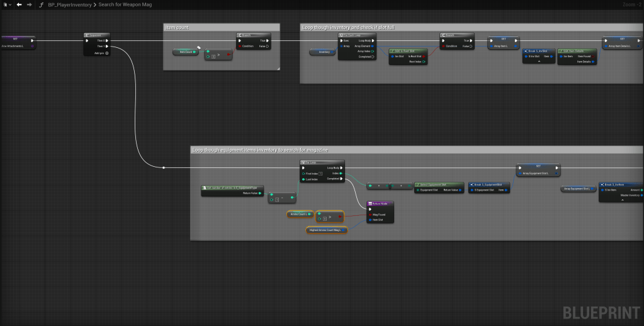Click the Branch False pin in Item count
The height and width of the screenshot is (326, 644).
(x=268, y=46)
